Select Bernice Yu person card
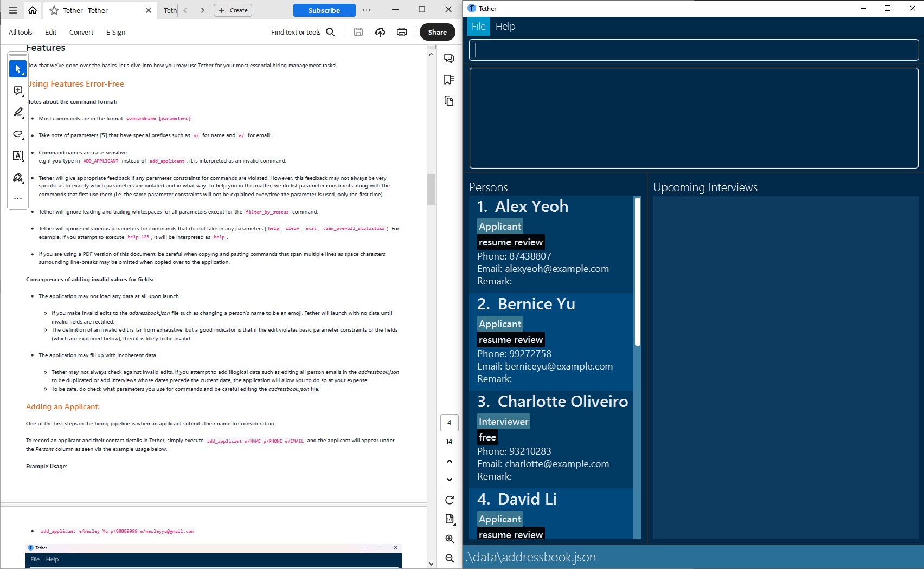The width and height of the screenshot is (924, 569). tap(551, 341)
